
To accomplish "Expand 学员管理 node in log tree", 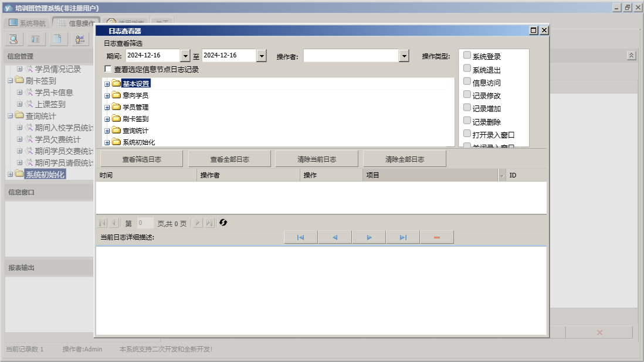I will 107,107.
